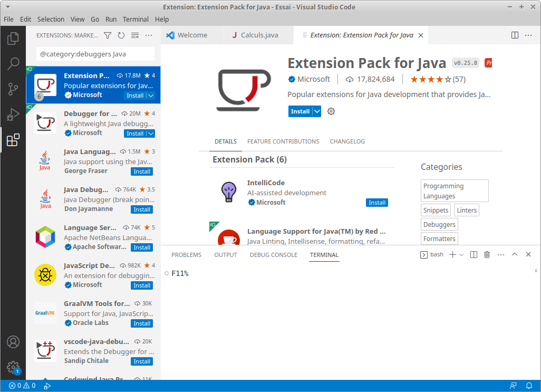Switch to the Welcome tab
The height and width of the screenshot is (392, 541).
[192, 35]
